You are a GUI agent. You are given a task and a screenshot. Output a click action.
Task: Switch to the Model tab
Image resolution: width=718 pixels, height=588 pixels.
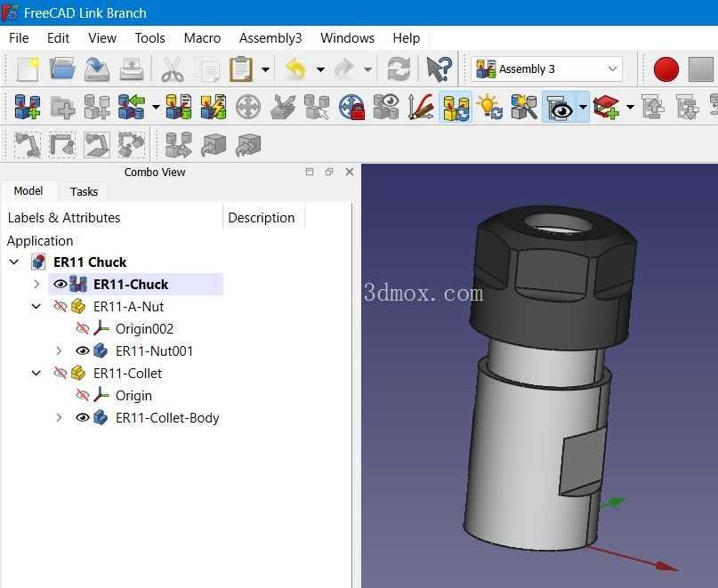[28, 191]
